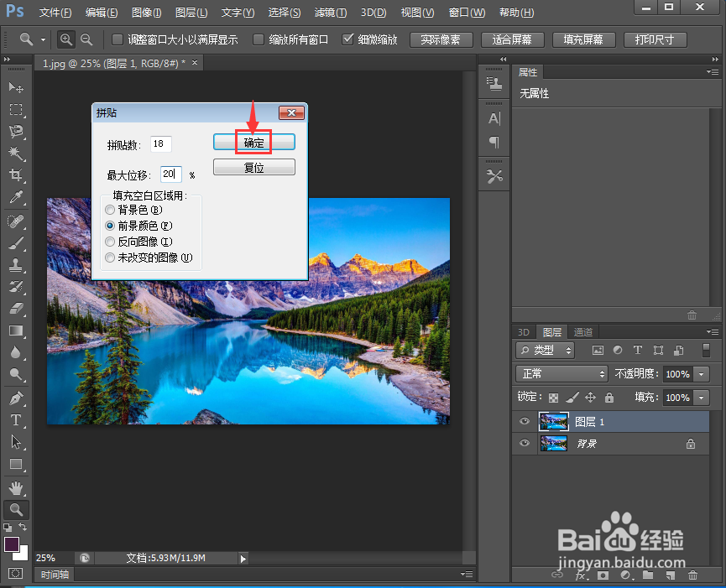Open the 不透明度 dropdown arrow
The width and height of the screenshot is (726, 588).
pyautogui.click(x=702, y=373)
